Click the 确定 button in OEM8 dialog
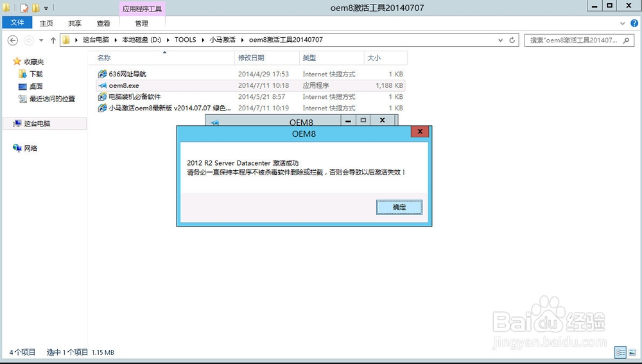 coord(399,207)
